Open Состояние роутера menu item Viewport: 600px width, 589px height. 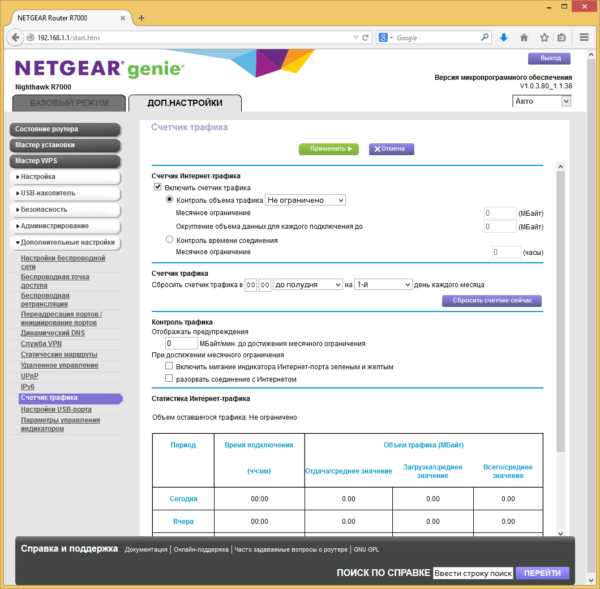65,129
